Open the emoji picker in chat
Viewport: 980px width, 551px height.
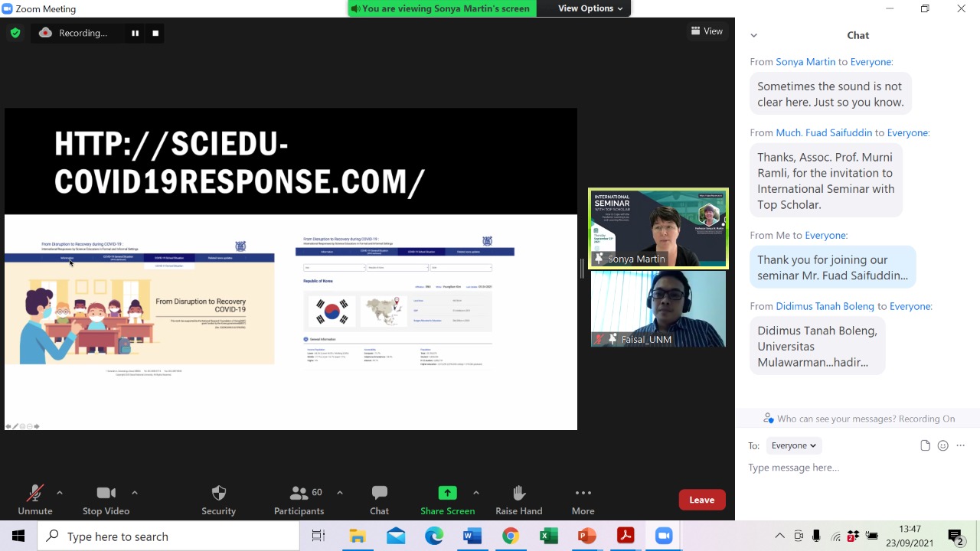coord(942,445)
